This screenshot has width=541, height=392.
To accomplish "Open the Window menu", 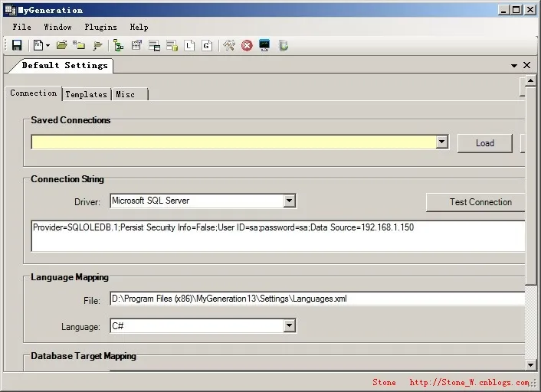I will click(x=57, y=27).
